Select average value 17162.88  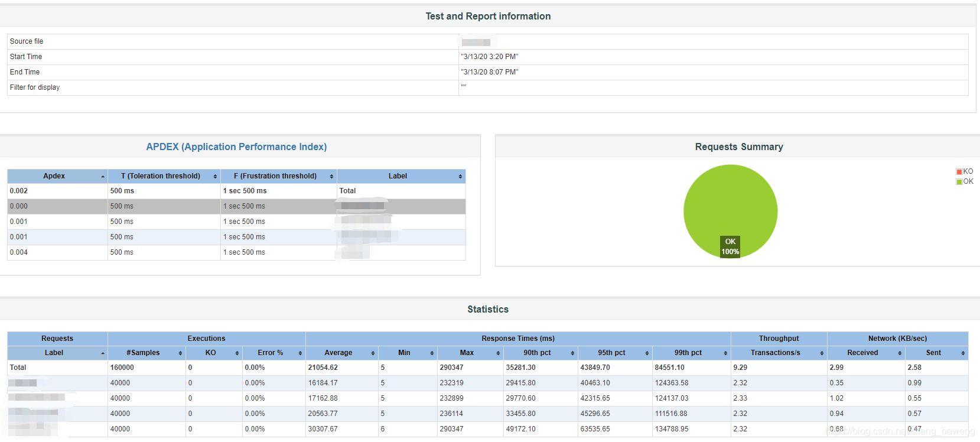[x=323, y=398]
